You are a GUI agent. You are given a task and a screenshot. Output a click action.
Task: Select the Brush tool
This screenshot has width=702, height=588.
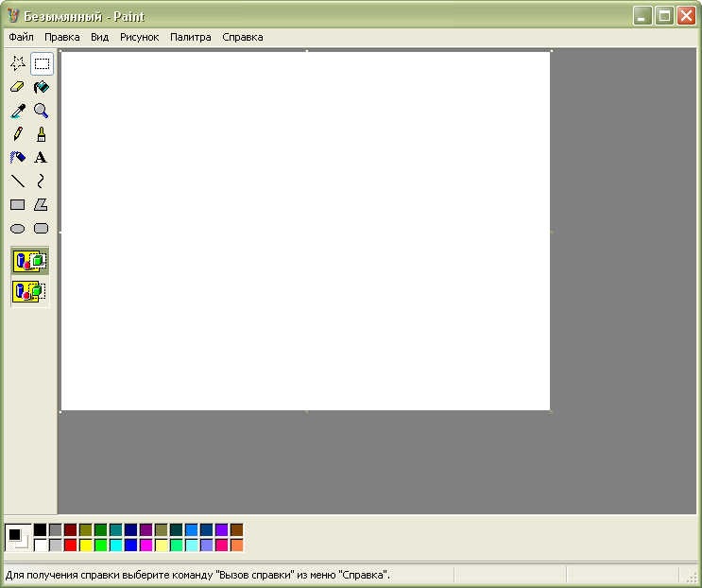42,134
